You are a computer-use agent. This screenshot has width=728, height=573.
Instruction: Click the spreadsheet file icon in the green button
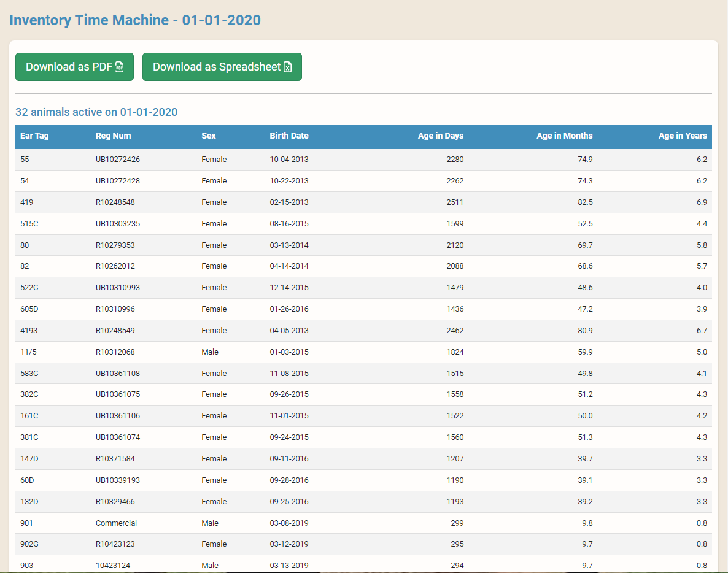[x=287, y=67]
